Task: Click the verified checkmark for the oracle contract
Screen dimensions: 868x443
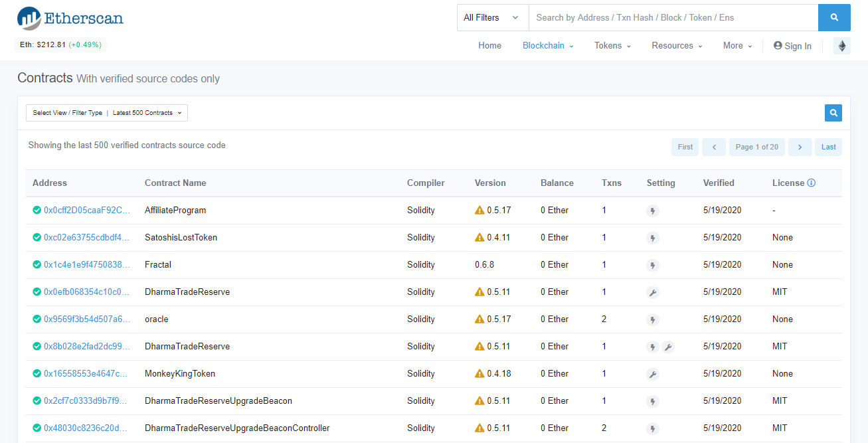Action: pos(37,319)
